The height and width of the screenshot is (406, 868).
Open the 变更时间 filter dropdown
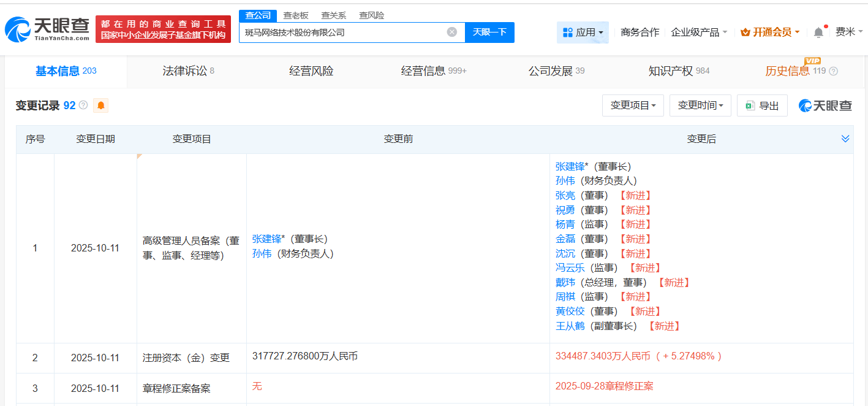(700, 105)
